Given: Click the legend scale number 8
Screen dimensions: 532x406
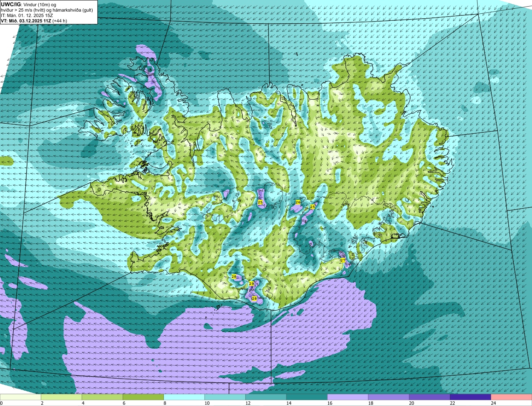Looking at the screenshot, I should click(165, 403).
